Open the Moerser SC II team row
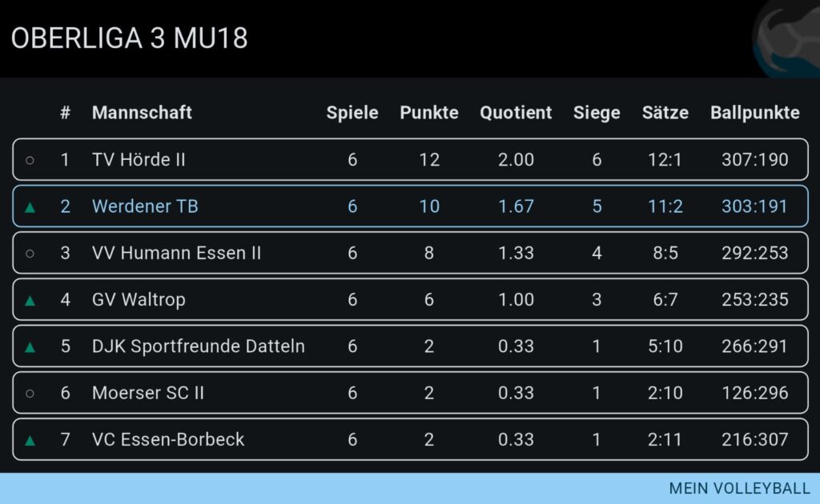This screenshot has height=504, width=820. (410, 394)
